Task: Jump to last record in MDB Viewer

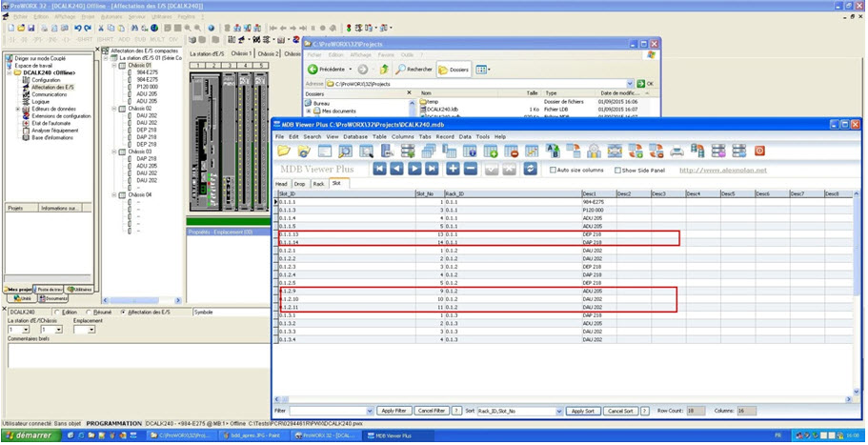Action: point(432,169)
